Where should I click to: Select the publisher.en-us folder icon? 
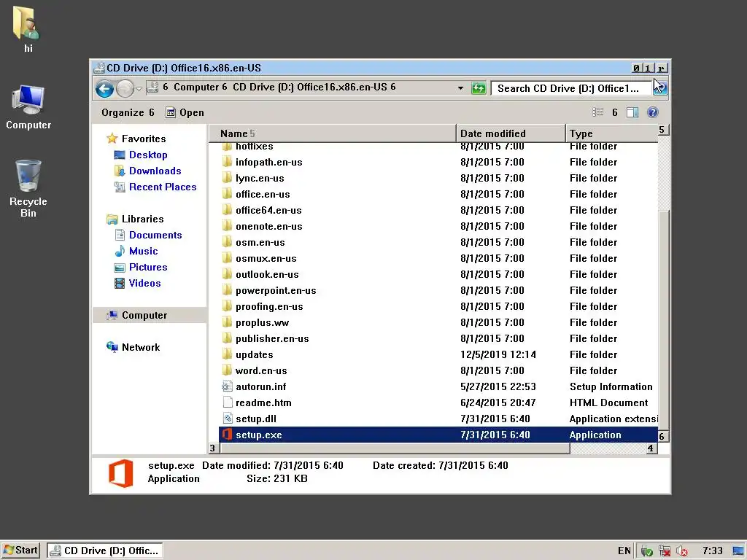point(228,338)
